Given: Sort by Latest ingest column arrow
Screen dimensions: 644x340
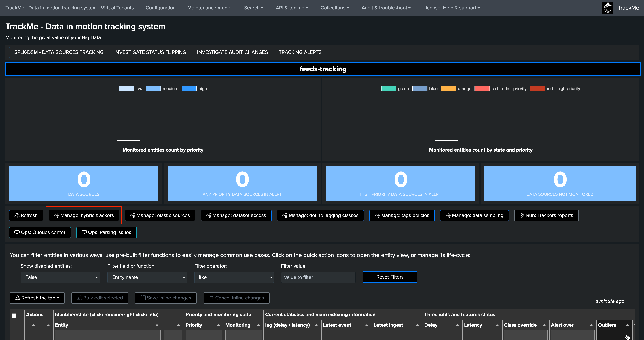Looking at the screenshot, I should (x=417, y=325).
